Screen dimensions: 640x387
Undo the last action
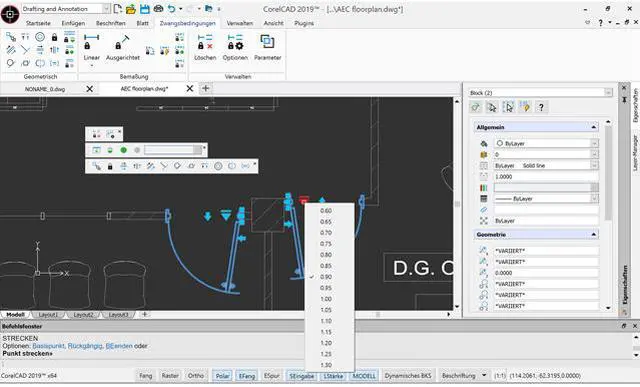[x=171, y=9]
